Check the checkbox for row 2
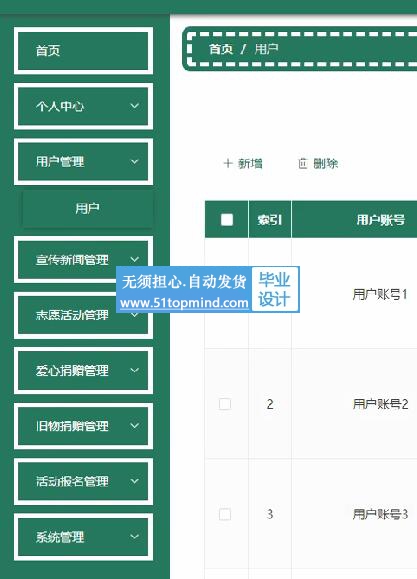 tap(225, 404)
